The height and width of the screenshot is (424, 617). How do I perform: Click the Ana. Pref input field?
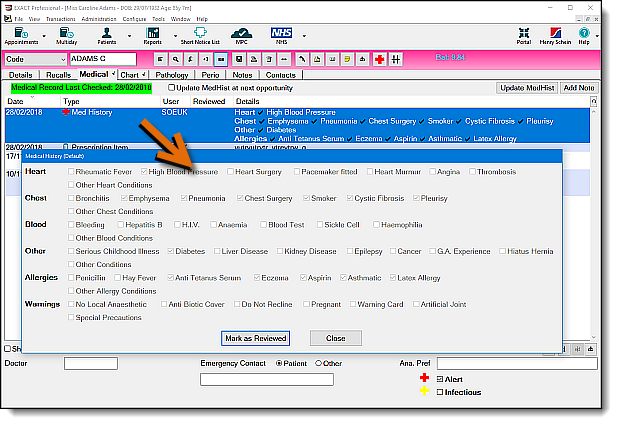click(x=517, y=363)
